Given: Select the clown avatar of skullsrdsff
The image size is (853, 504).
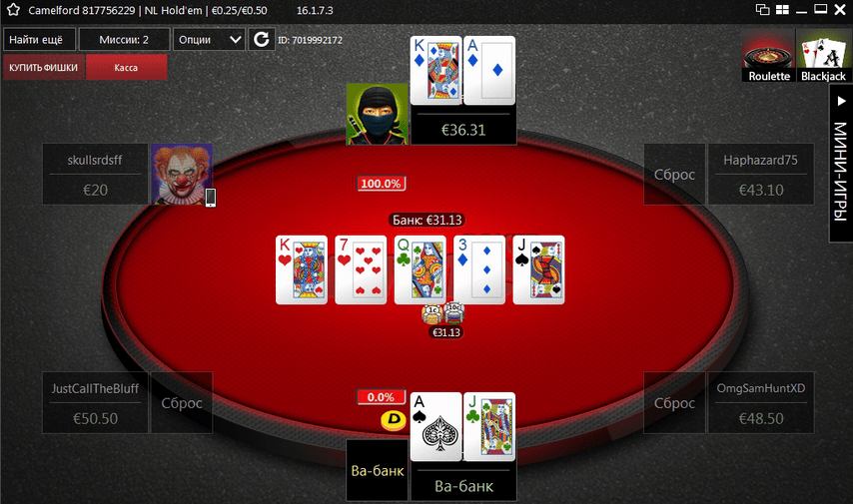Looking at the screenshot, I should [182, 175].
